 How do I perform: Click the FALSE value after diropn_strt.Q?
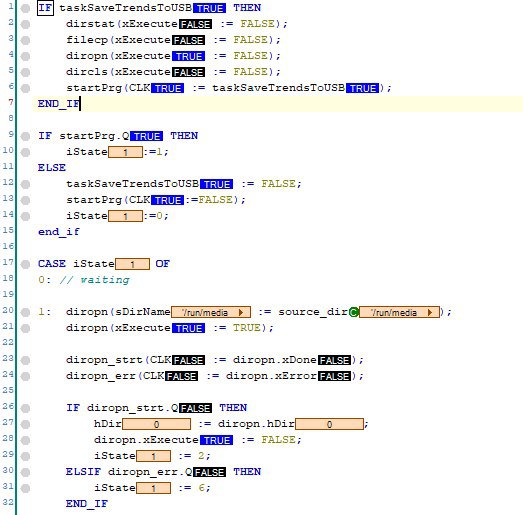(x=195, y=409)
